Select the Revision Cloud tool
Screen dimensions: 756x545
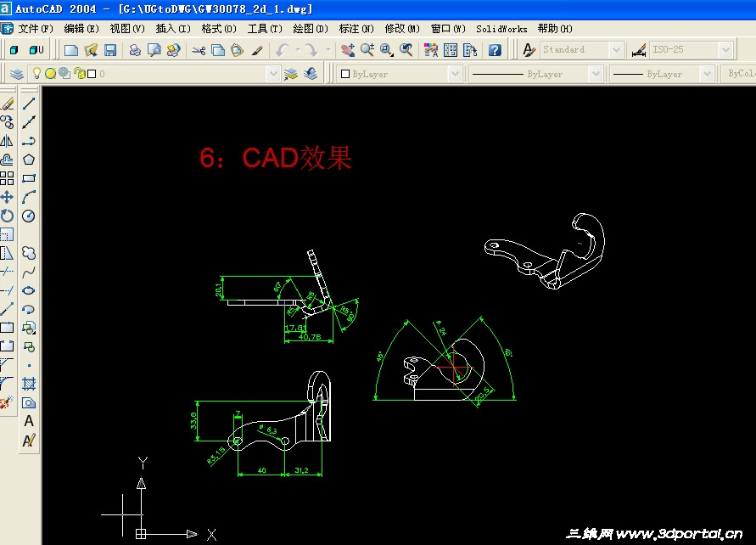click(29, 253)
